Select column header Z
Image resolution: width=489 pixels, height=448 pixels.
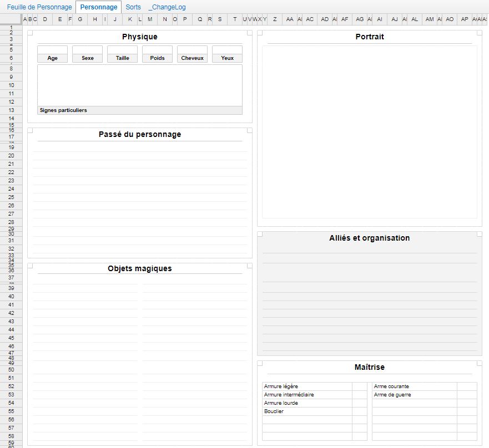point(275,19)
